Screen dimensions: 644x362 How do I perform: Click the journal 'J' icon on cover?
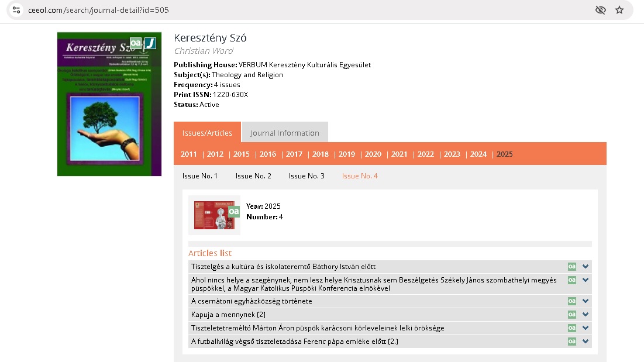pyautogui.click(x=150, y=43)
